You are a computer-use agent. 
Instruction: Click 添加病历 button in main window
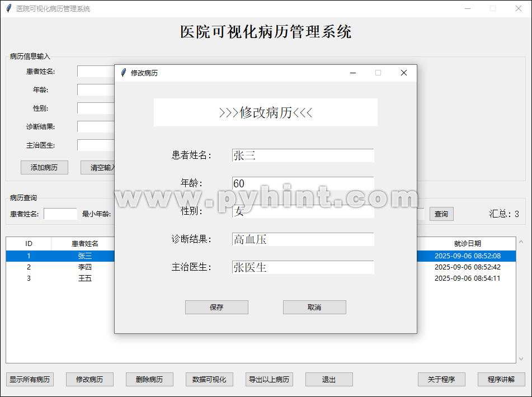(x=44, y=168)
